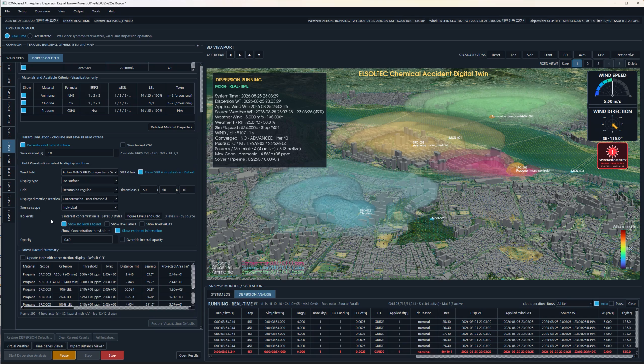Click the Pause button

(x=64, y=355)
